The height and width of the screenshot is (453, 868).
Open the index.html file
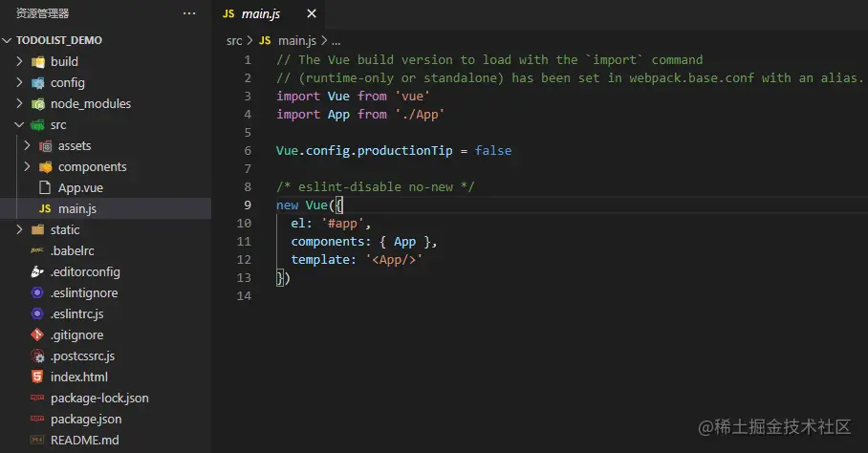click(x=79, y=377)
